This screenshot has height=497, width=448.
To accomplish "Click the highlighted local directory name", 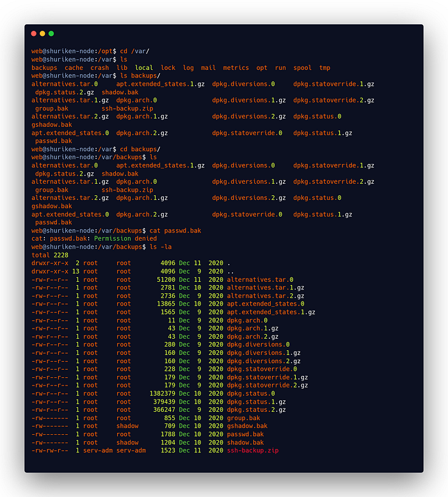I will 144,68.
